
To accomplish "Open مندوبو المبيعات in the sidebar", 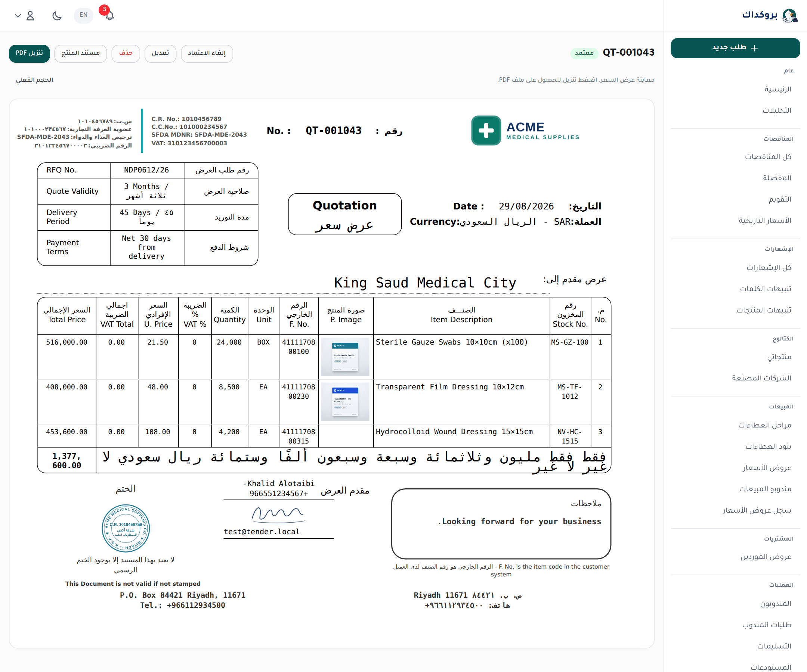I will [x=765, y=489].
